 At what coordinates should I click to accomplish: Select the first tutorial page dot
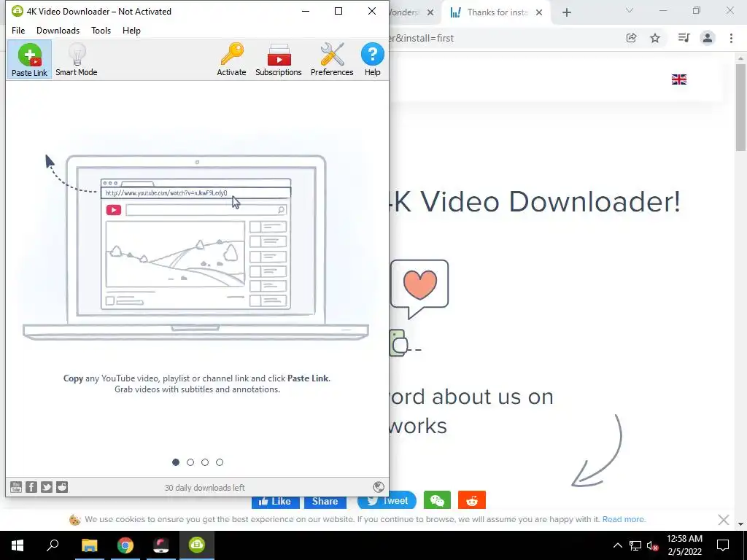tap(176, 462)
